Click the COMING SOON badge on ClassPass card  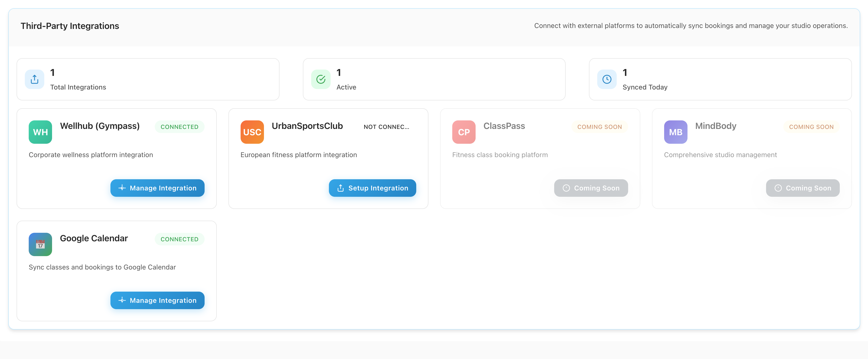click(599, 127)
